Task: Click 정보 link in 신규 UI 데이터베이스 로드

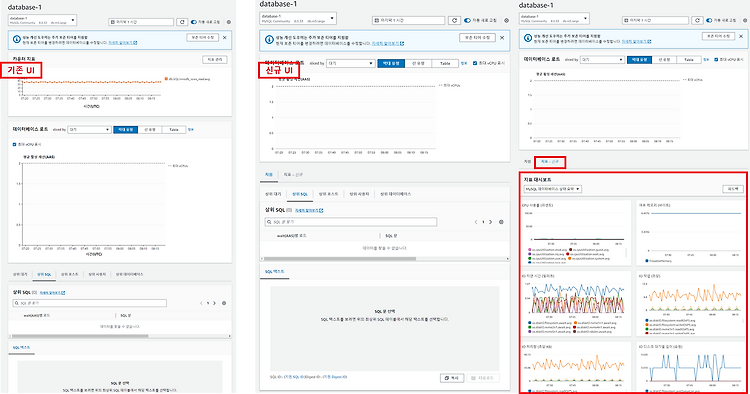Action: (x=463, y=63)
